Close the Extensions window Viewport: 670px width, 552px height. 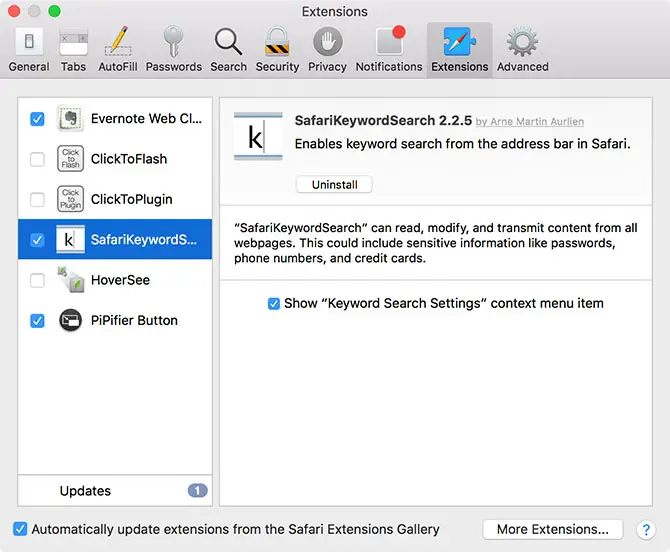coord(14,11)
